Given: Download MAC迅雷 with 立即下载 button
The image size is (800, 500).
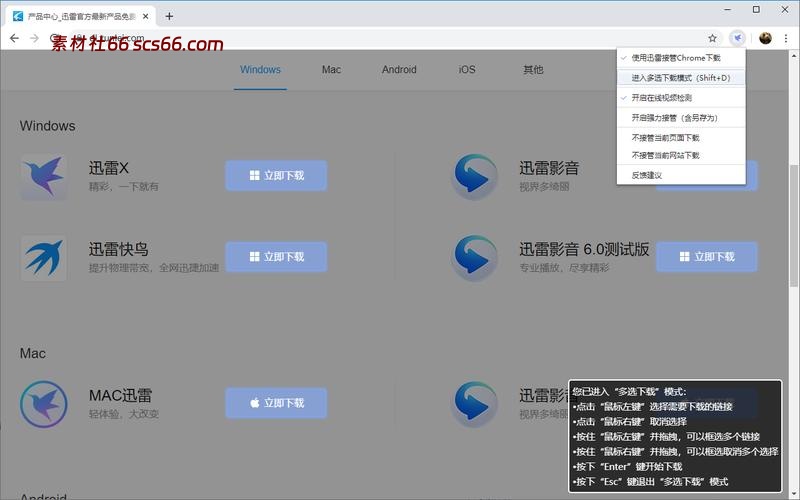Looking at the screenshot, I should tap(276, 403).
